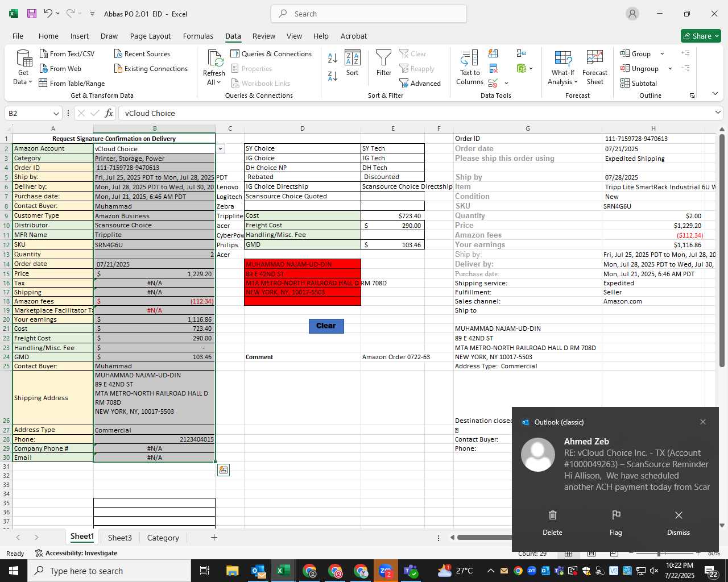Sort A to Z ascending
Image resolution: width=728 pixels, height=582 pixels.
coord(333,58)
